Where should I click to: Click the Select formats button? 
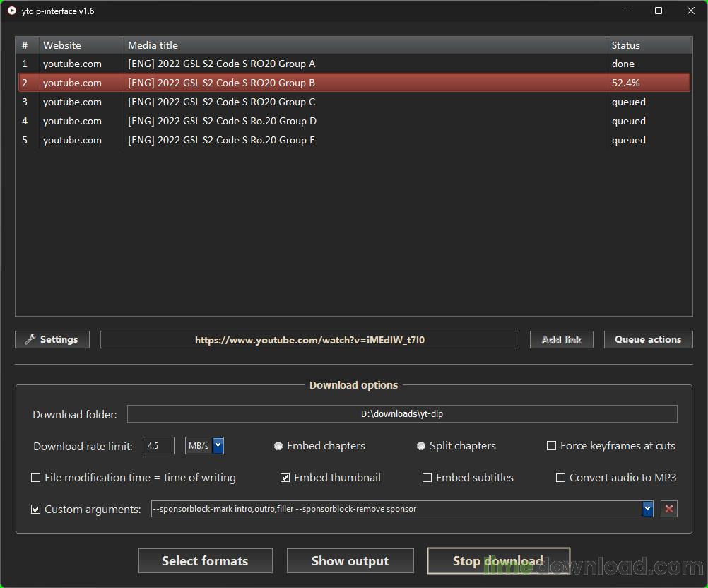(x=205, y=561)
